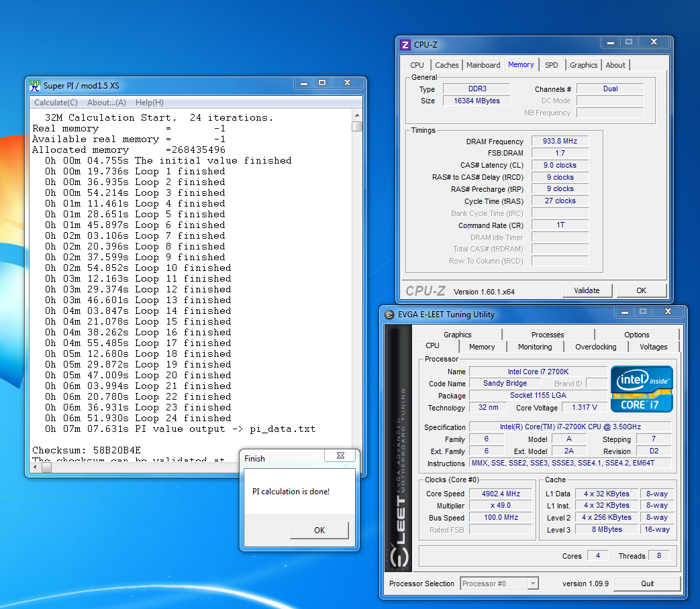
Task: Select the CPU tab in E-LEET
Action: (432, 346)
